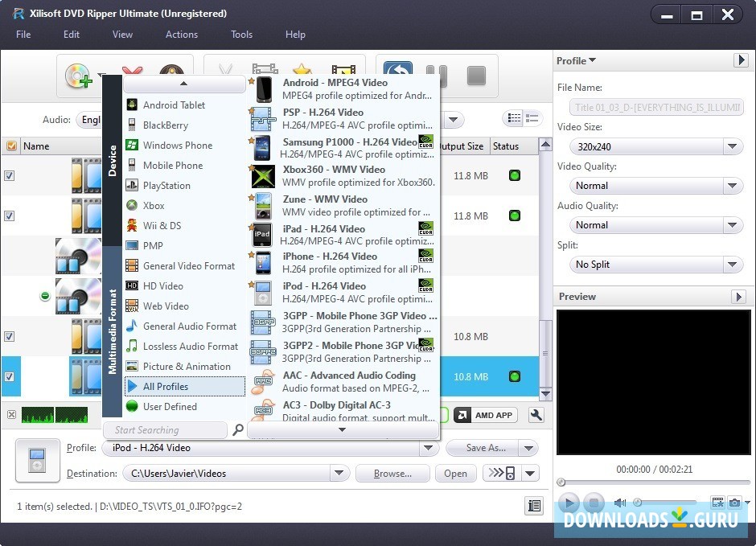
Task: Uncheck the first title row checkbox
Action: 9,176
